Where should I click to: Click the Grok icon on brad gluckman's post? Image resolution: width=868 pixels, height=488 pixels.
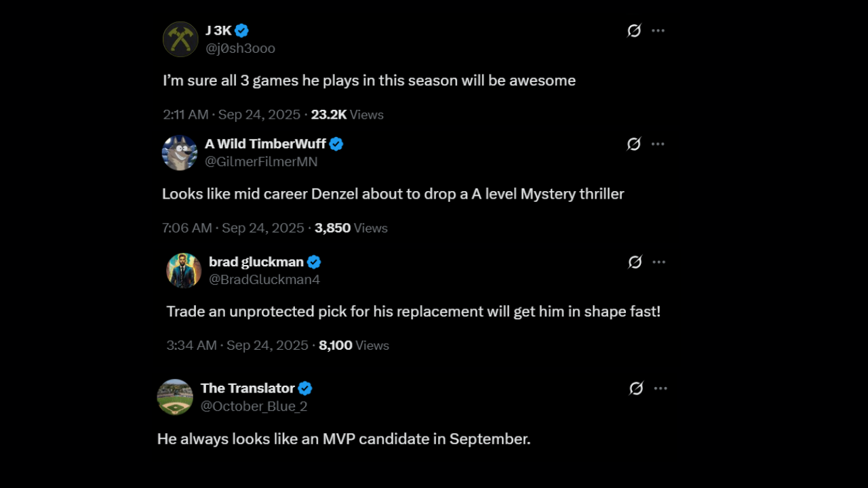[635, 262]
